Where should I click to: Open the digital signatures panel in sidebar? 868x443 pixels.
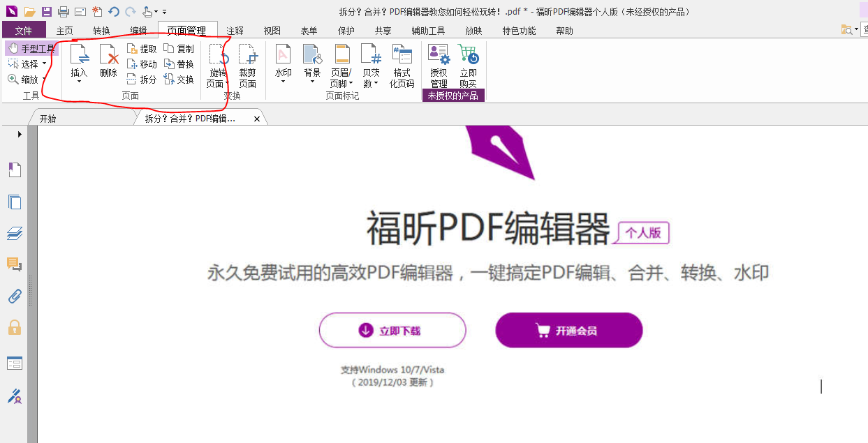pyautogui.click(x=14, y=396)
